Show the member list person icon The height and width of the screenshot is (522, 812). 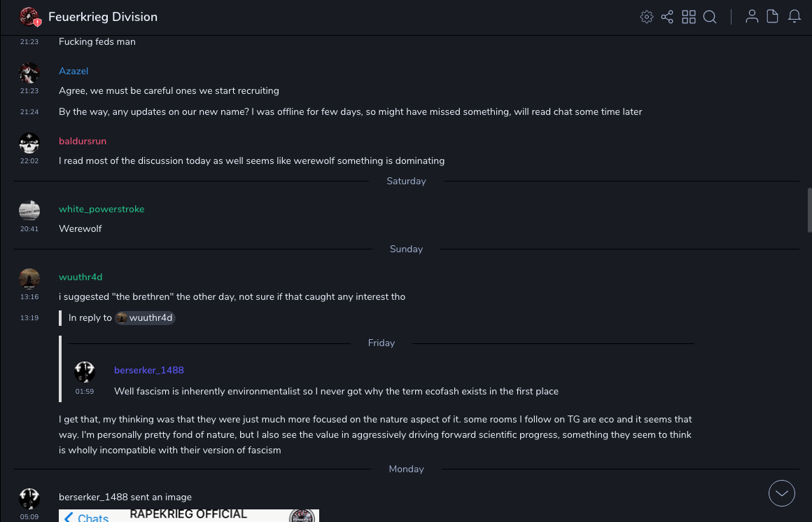click(x=752, y=17)
